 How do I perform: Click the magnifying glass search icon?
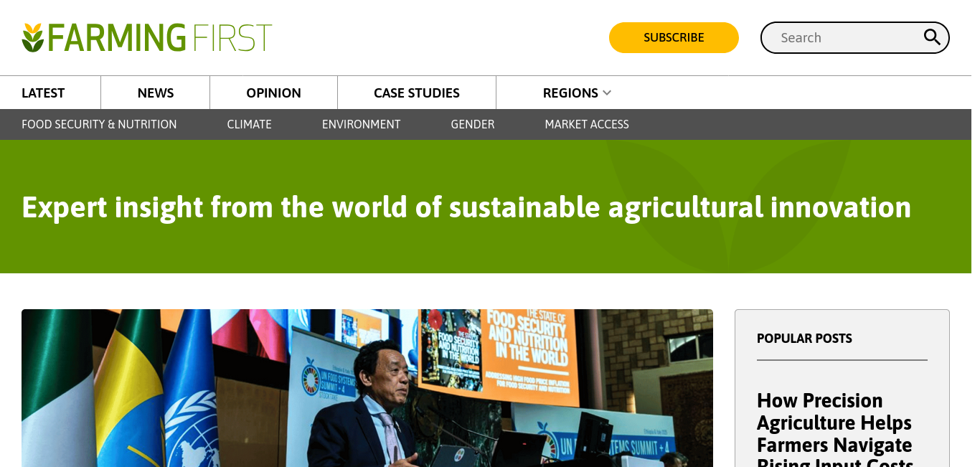931,37
